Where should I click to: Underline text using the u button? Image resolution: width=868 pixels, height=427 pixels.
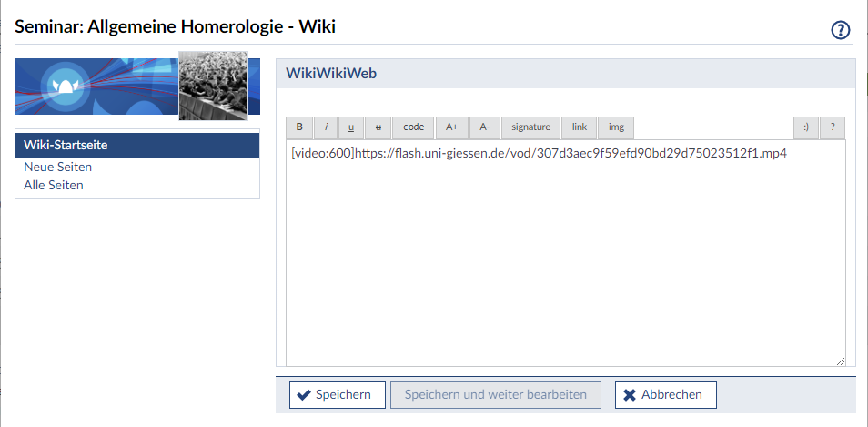pyautogui.click(x=352, y=127)
